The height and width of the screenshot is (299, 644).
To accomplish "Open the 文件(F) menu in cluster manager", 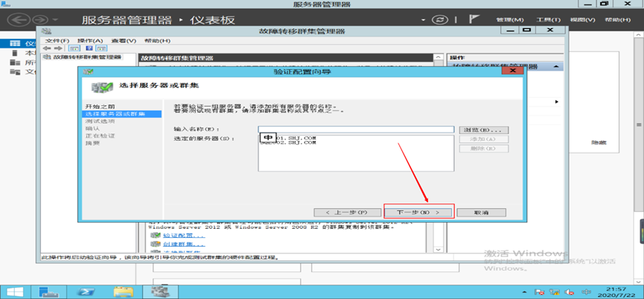I will (57, 41).
